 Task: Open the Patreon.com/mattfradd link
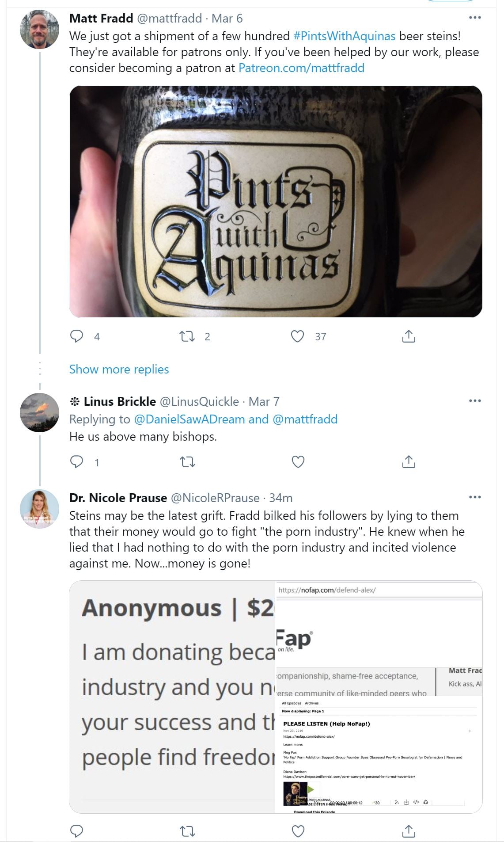click(x=301, y=68)
